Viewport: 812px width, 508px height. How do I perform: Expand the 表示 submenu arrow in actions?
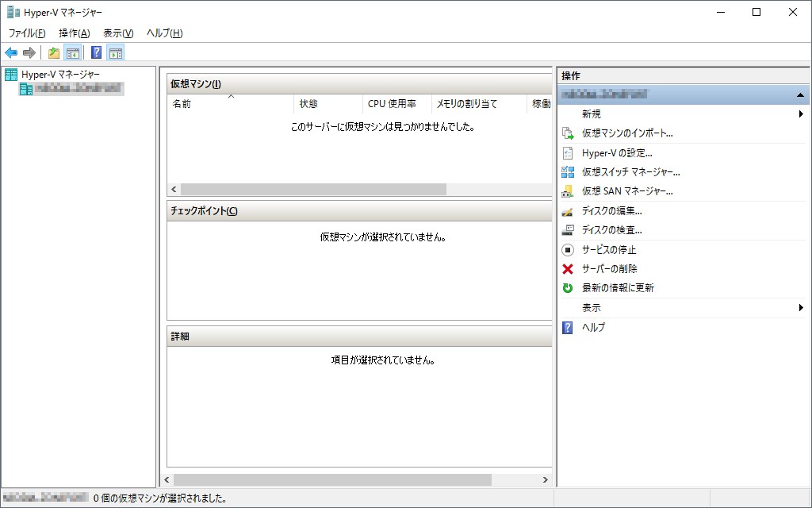click(801, 308)
